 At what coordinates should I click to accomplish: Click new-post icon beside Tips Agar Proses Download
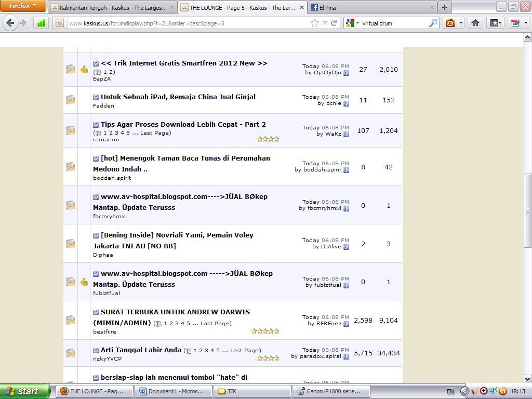point(96,125)
